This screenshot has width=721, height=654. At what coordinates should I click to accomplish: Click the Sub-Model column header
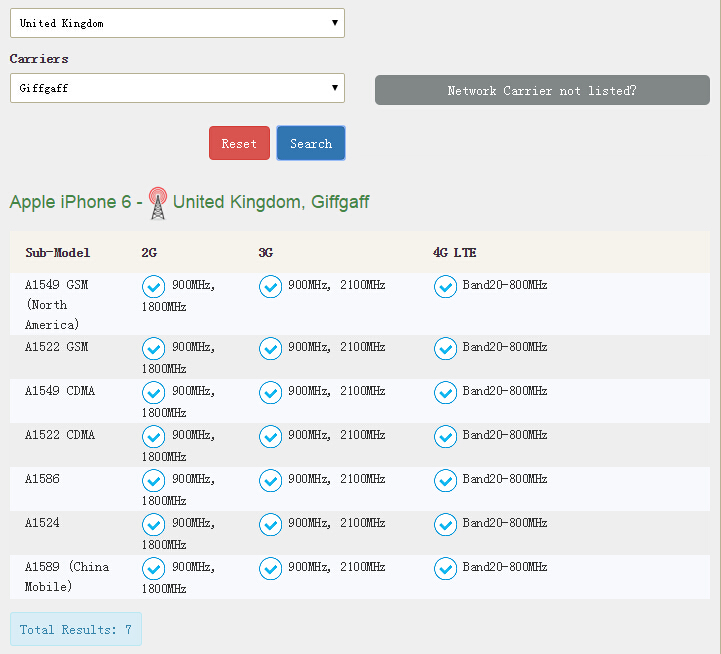57,252
